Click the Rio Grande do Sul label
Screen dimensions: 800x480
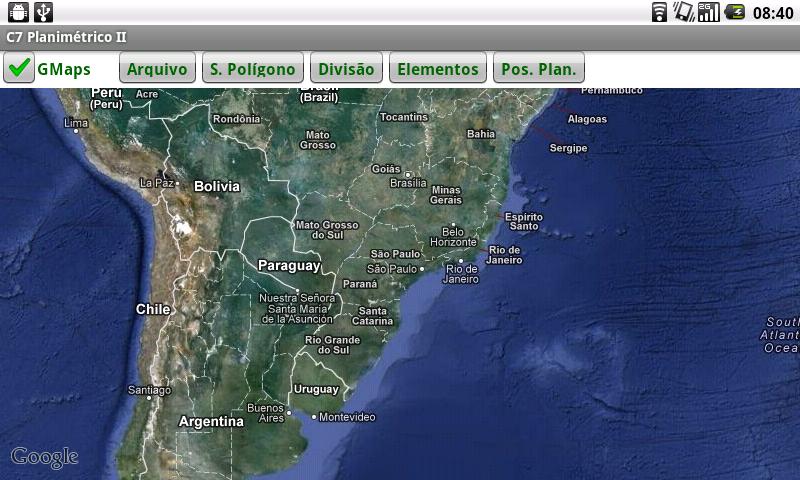pyautogui.click(x=333, y=345)
